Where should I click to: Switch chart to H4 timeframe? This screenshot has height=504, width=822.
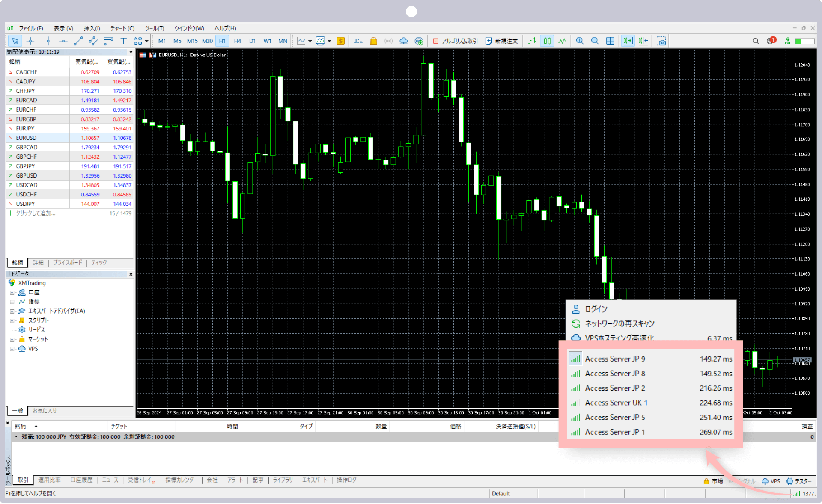coord(238,41)
